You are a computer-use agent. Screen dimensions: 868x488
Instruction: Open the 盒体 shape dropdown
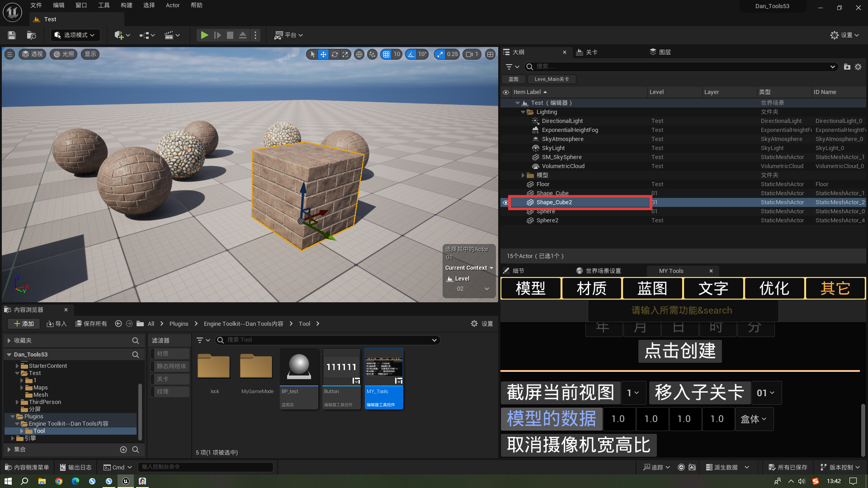tap(754, 419)
